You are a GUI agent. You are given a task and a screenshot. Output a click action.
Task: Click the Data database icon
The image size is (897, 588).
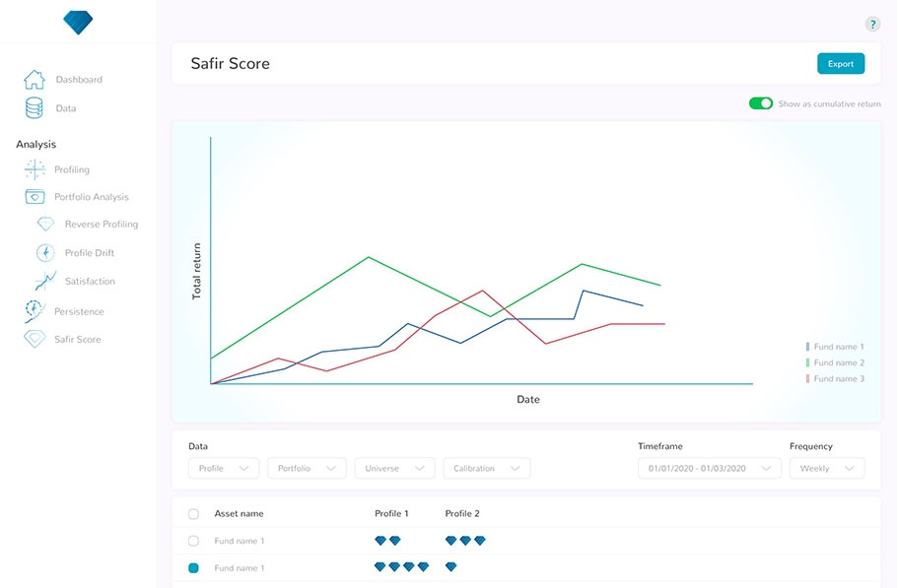(x=34, y=108)
